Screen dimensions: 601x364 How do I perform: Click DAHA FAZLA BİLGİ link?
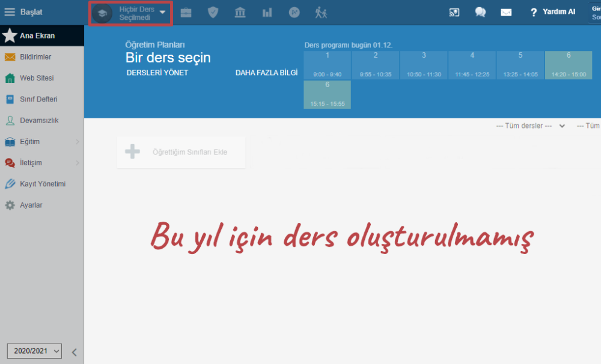[266, 73]
